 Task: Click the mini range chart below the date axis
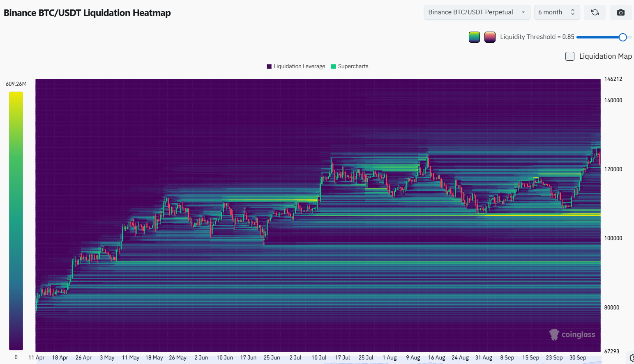(318, 362)
